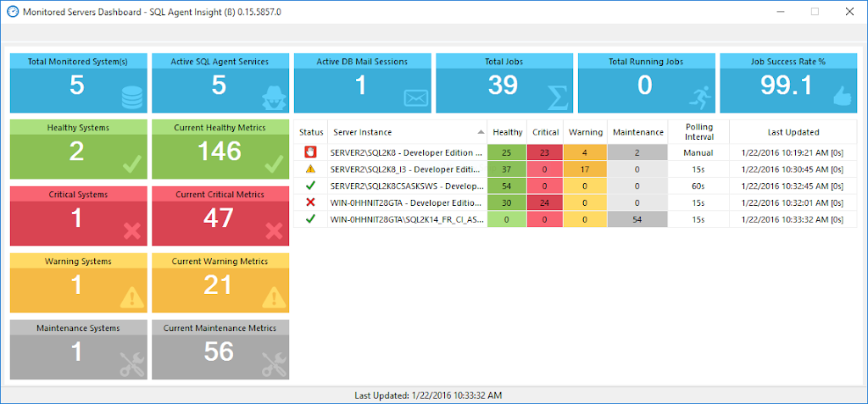The height and width of the screenshot is (404, 868).
Task: Click the X icon in Current Critical Metrics tile
Action: pos(274,230)
